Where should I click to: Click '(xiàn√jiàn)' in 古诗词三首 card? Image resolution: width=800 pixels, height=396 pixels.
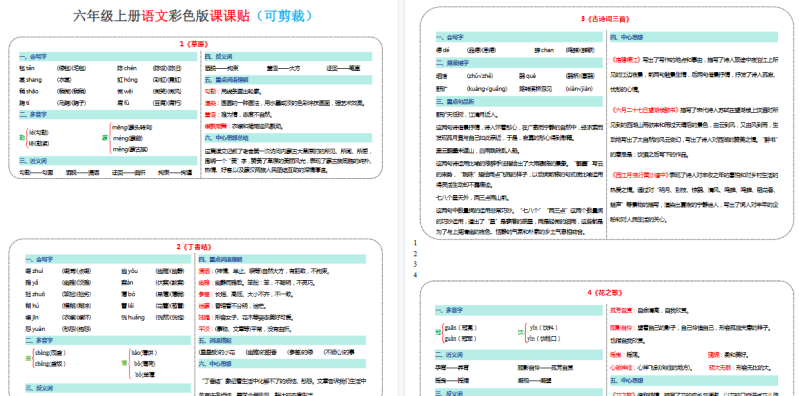580,88
